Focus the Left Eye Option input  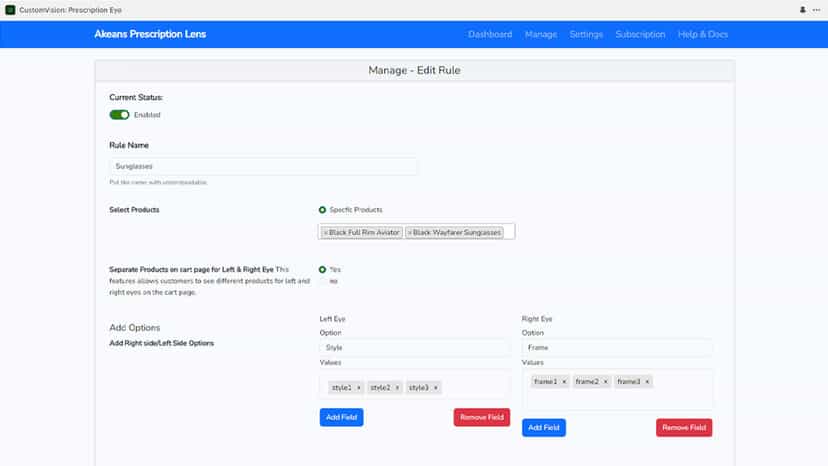pos(415,348)
